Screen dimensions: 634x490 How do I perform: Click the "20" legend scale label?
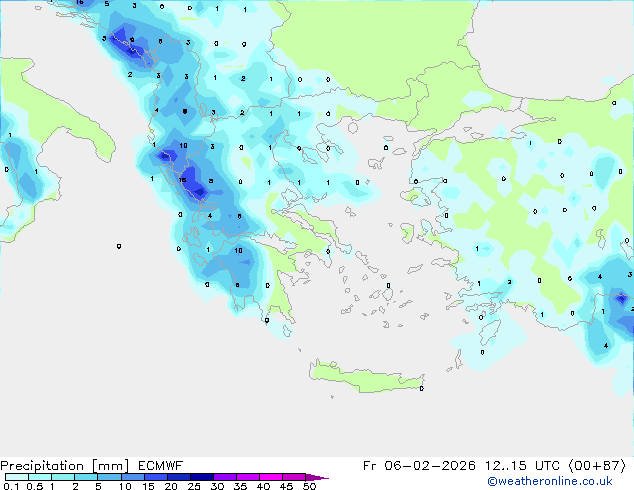171,486
